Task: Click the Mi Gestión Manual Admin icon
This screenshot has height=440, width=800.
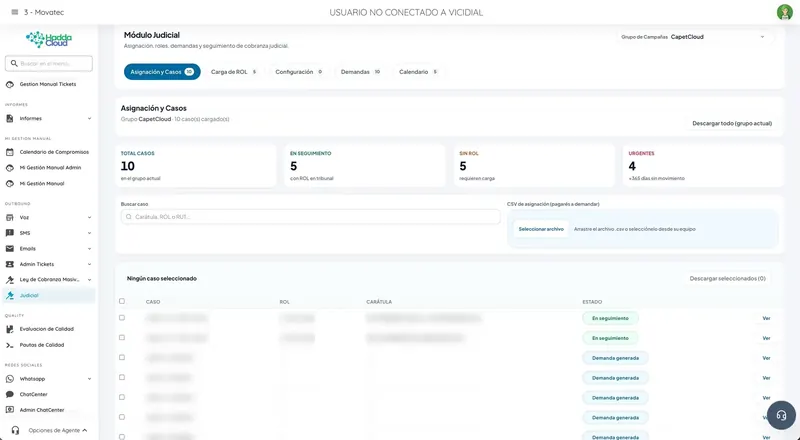Action: (10, 168)
